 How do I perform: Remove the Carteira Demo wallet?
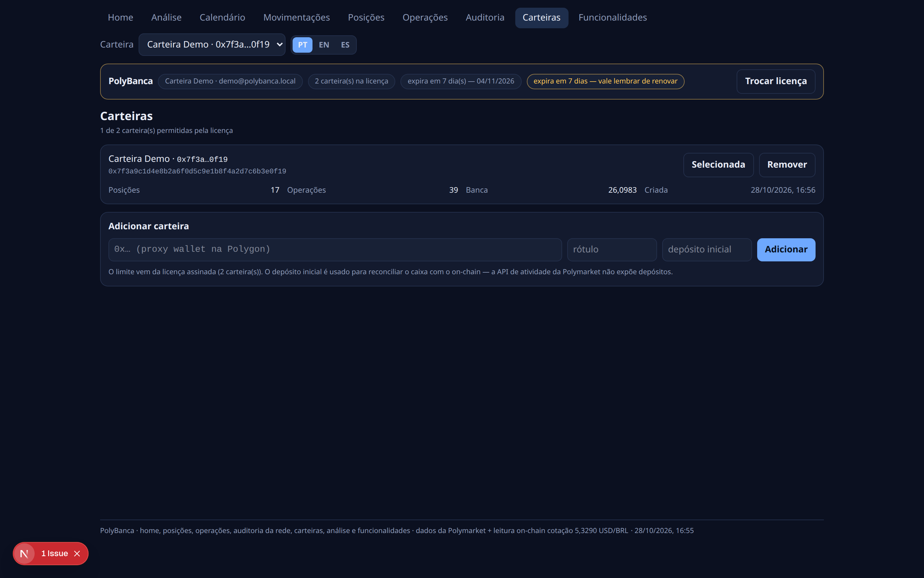pos(787,165)
